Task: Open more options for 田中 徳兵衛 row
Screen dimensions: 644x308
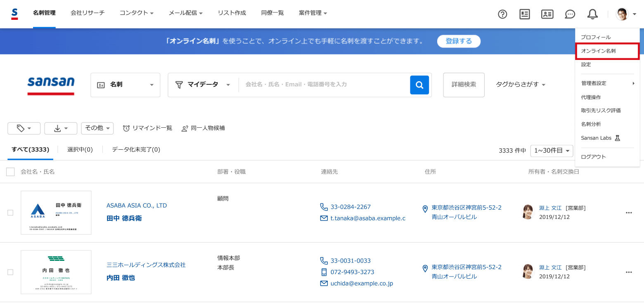Action: pyautogui.click(x=629, y=212)
